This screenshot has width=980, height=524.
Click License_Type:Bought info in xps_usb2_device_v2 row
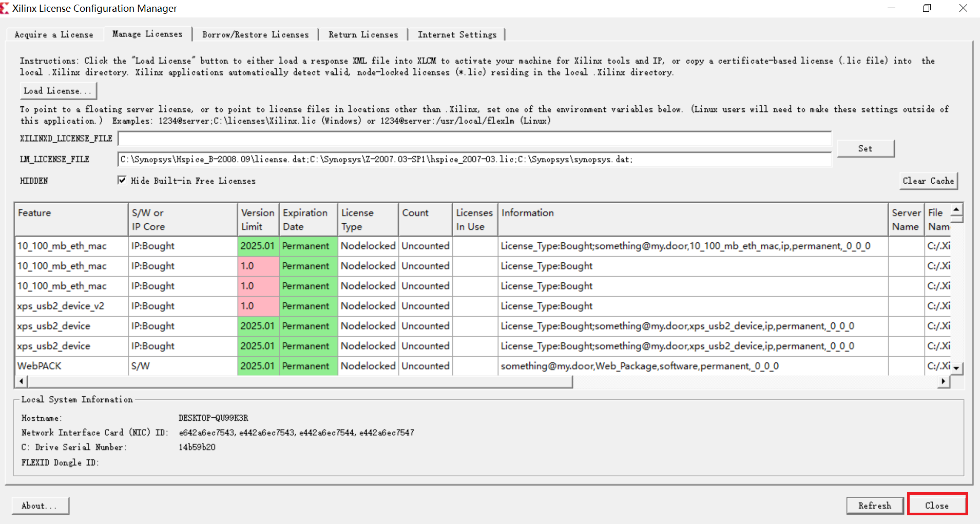tap(547, 306)
